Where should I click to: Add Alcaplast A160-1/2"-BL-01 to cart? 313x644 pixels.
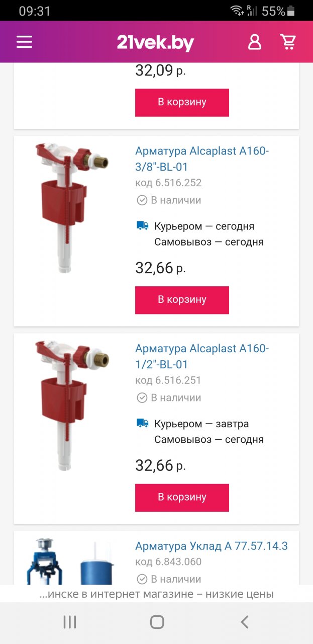(x=182, y=498)
